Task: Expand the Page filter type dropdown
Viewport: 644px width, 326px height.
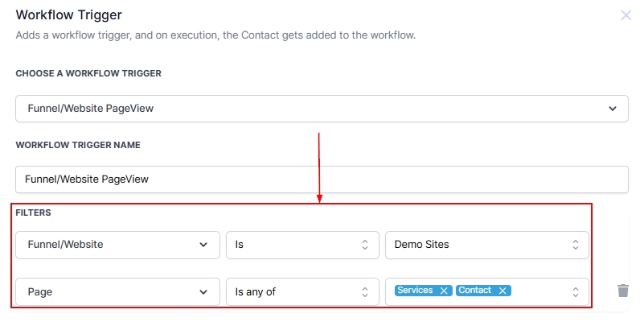Action: click(117, 292)
